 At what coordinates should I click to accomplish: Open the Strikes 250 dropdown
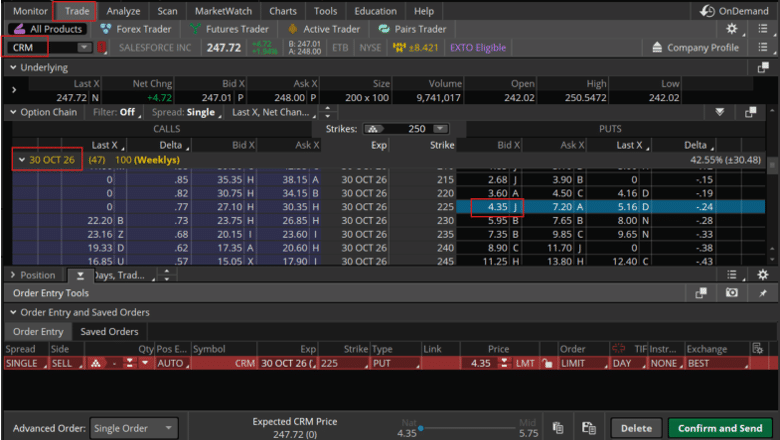pyautogui.click(x=440, y=129)
